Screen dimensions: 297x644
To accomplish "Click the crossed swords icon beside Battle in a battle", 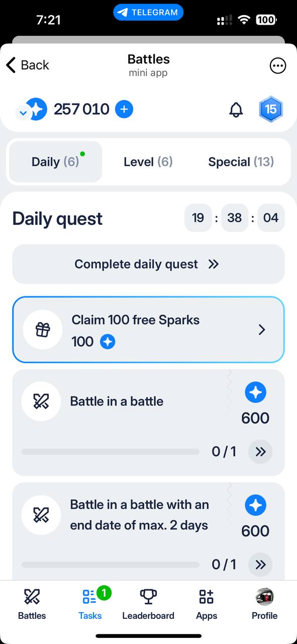I will (41, 401).
